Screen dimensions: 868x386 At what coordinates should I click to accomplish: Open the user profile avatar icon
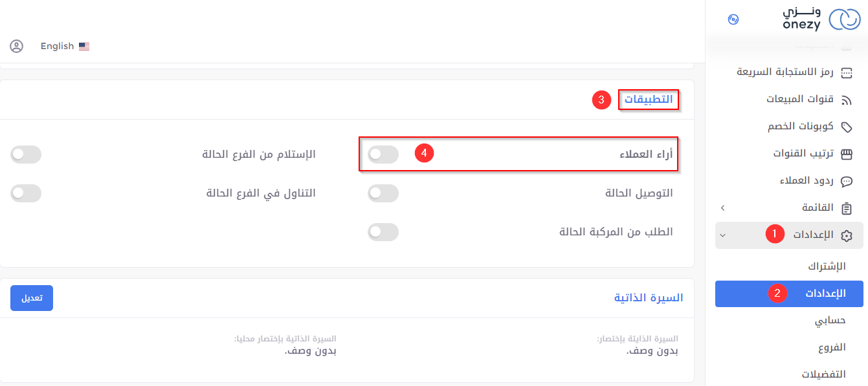pyautogui.click(x=17, y=46)
